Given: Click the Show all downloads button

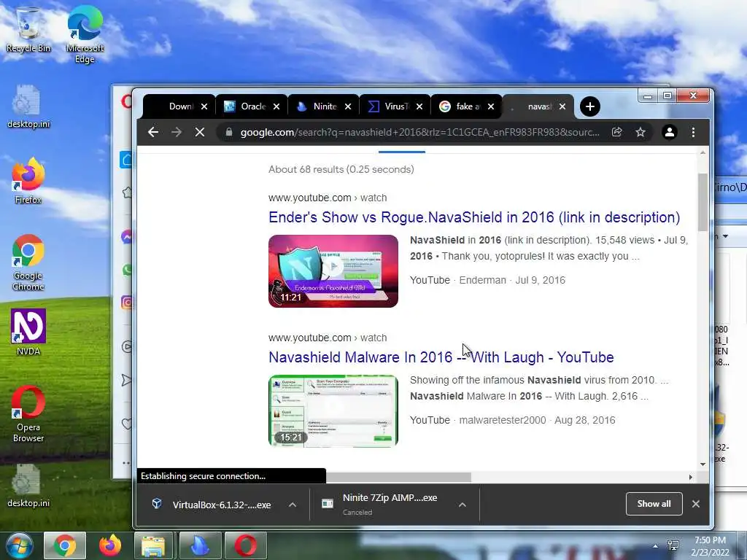Looking at the screenshot, I should tap(654, 504).
